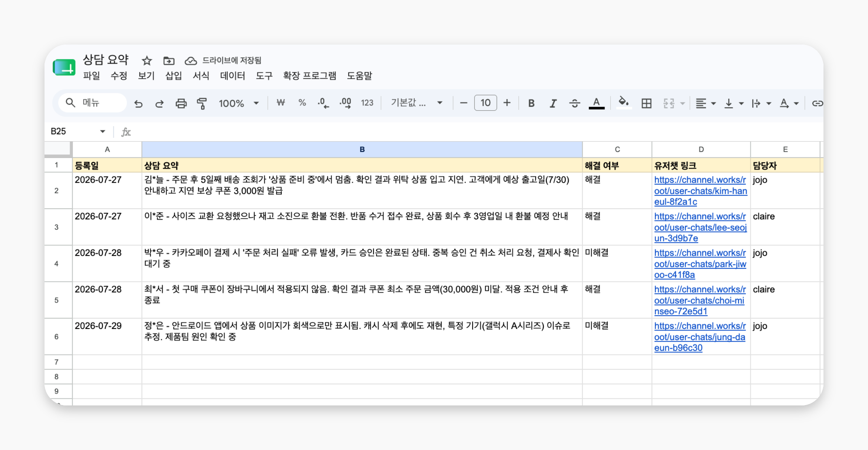868x450 pixels.
Task: Click the undo arrow icon
Action: [x=138, y=104]
